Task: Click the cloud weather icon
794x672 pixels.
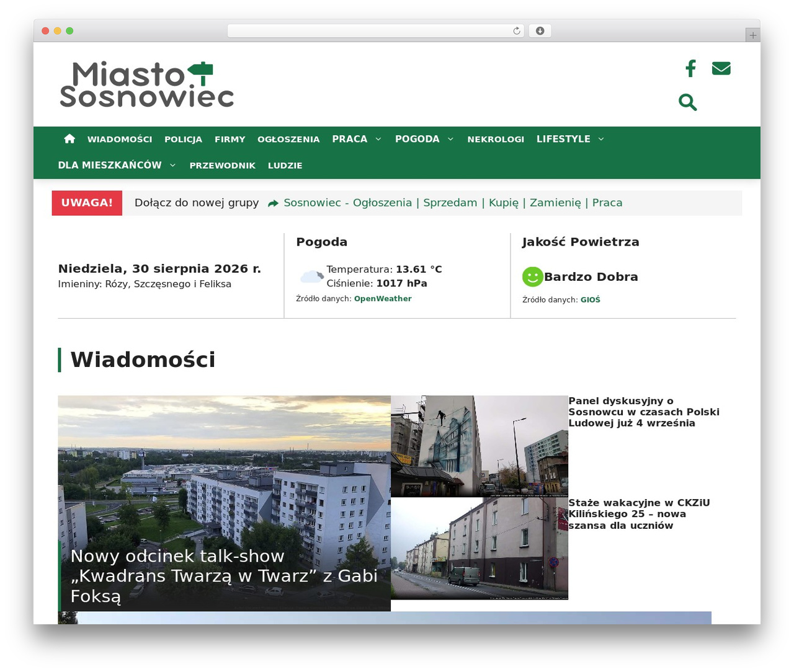Action: tap(311, 276)
